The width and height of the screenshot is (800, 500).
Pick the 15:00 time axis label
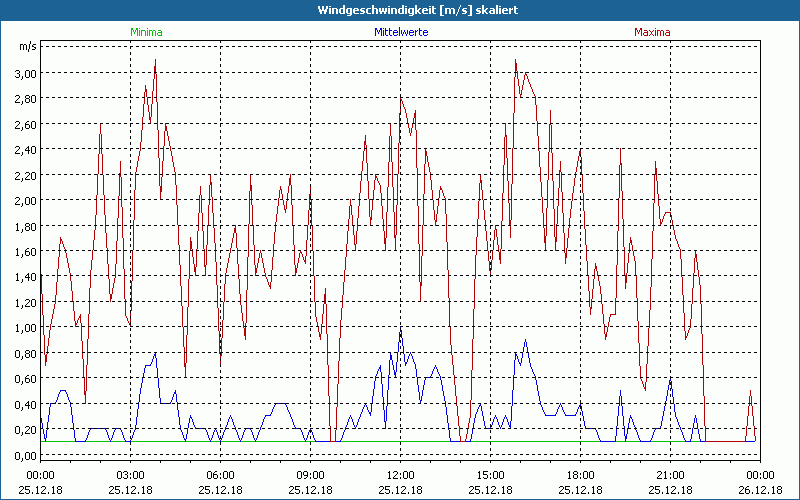tap(491, 475)
